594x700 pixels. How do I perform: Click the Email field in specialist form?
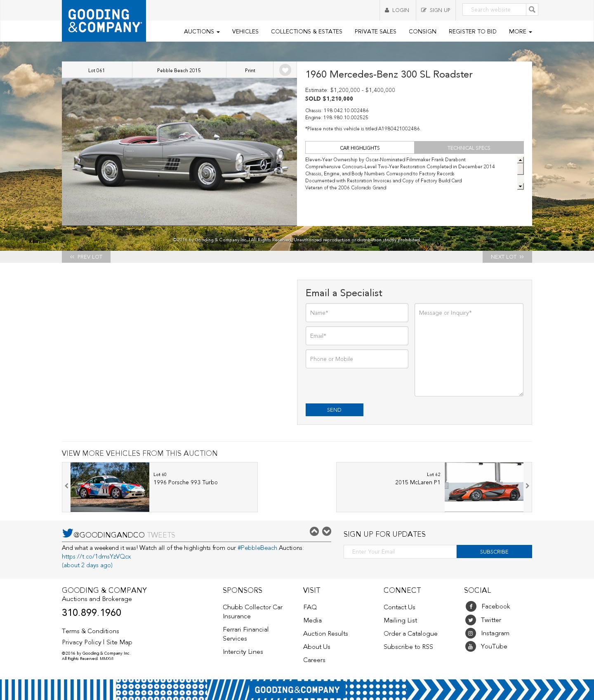(x=357, y=336)
